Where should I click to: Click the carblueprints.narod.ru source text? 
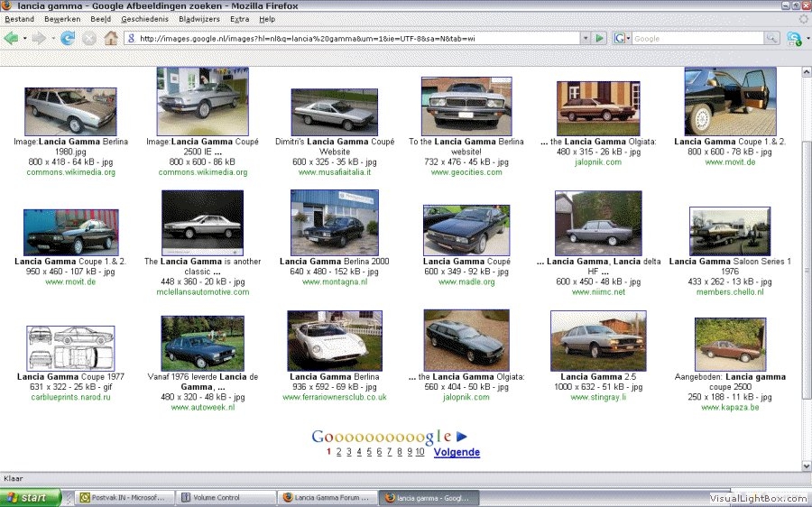pos(70,397)
